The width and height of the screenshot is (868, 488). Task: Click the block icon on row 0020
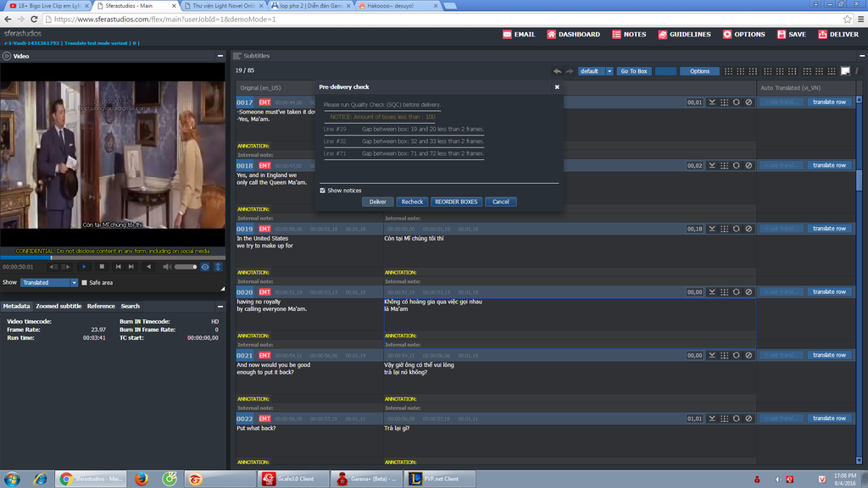[x=748, y=291]
